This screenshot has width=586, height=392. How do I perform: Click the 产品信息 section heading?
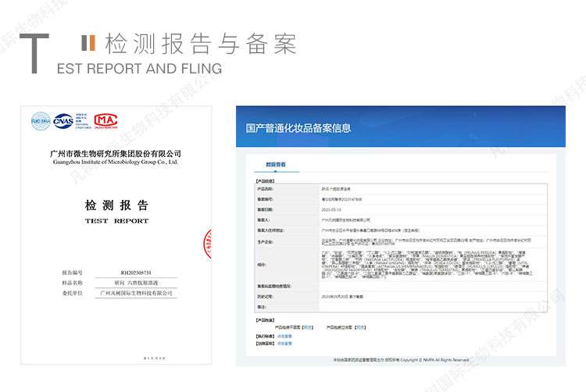(265, 181)
